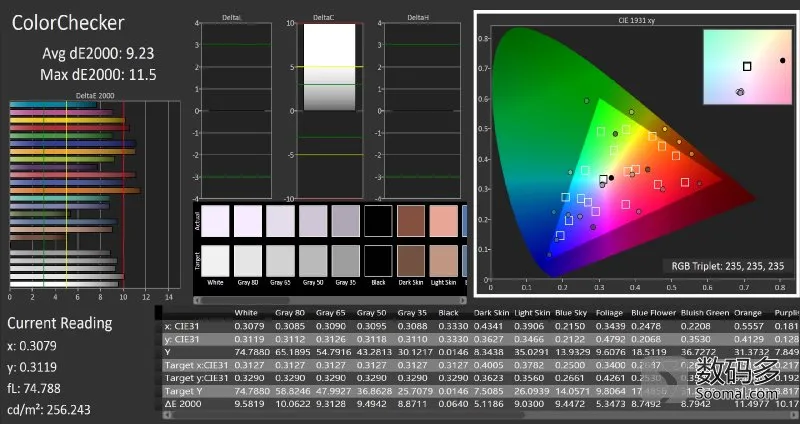This screenshot has height=424, width=800.
Task: Click the white point inset in CIE chart
Action: (747, 67)
